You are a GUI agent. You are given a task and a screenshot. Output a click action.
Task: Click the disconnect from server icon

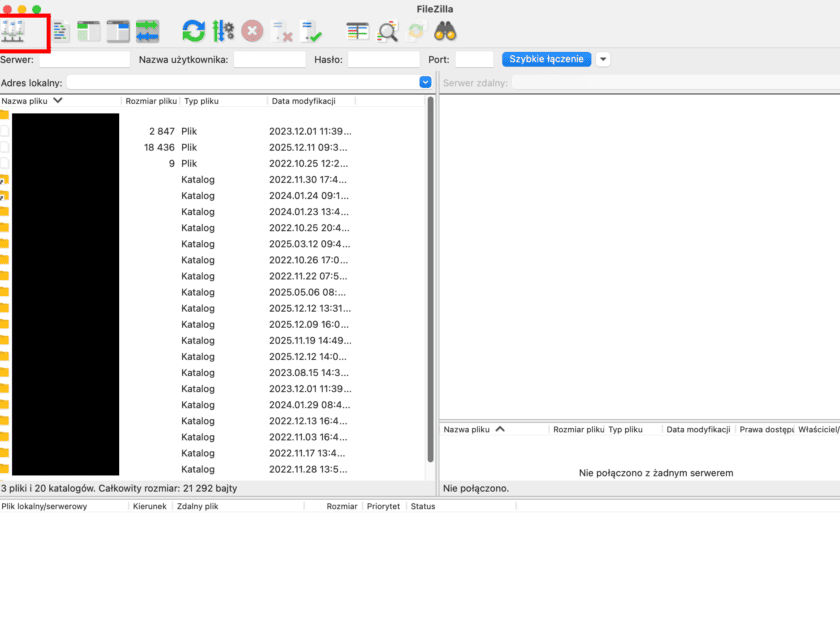[x=282, y=32]
